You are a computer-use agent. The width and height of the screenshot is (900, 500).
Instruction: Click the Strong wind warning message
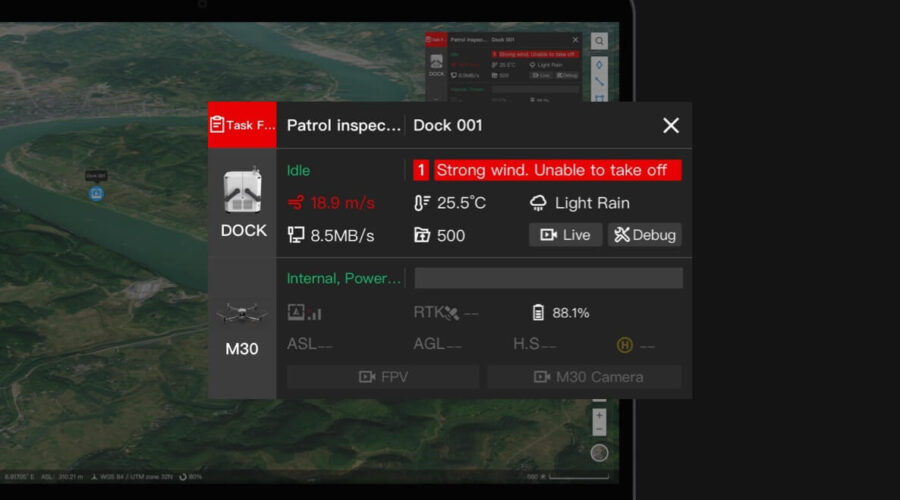pos(547,170)
